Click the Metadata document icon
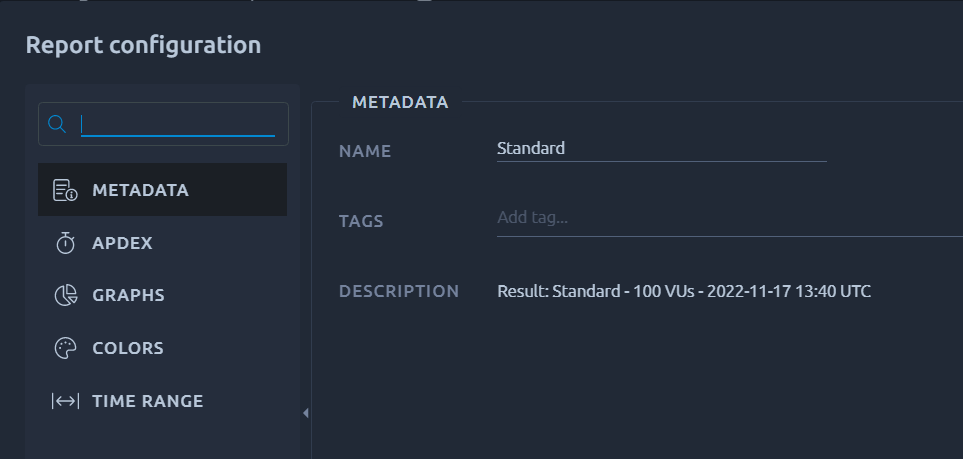 pos(65,190)
